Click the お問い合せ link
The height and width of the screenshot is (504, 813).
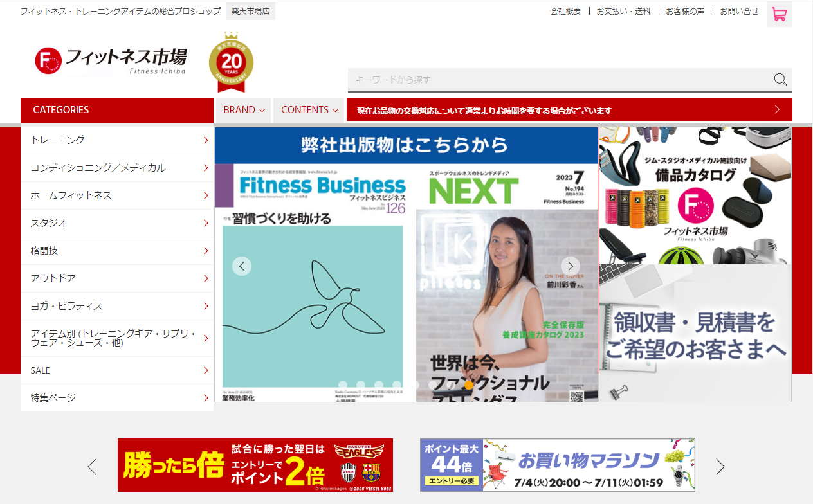click(x=739, y=12)
